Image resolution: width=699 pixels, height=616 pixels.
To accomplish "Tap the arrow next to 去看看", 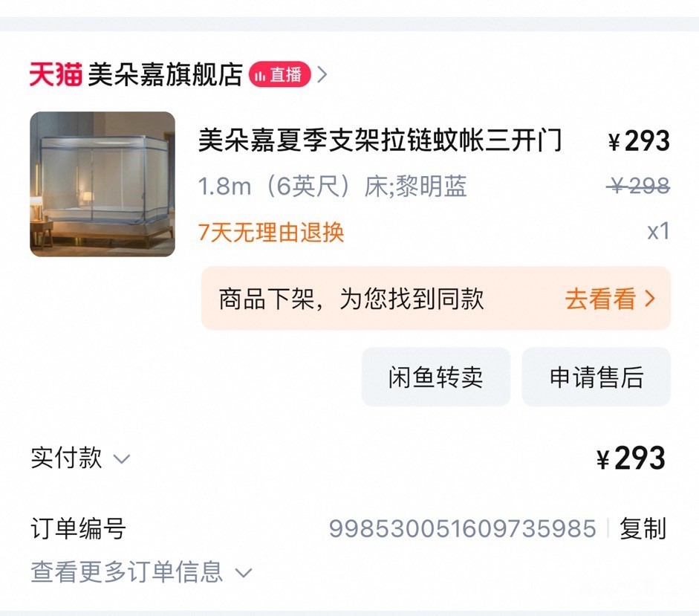I will click(651, 299).
